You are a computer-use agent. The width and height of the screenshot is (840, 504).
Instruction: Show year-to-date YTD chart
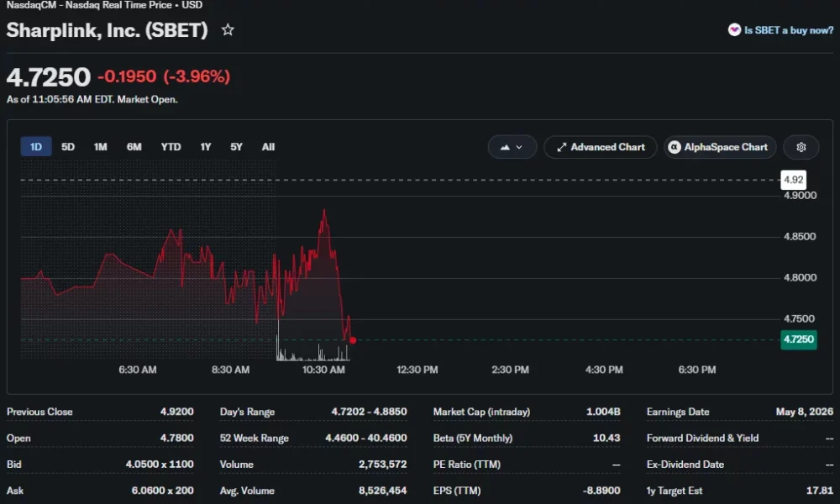[171, 147]
